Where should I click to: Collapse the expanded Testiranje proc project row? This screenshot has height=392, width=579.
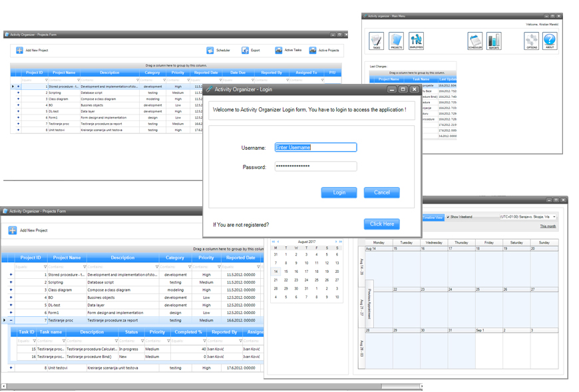pyautogui.click(x=11, y=320)
